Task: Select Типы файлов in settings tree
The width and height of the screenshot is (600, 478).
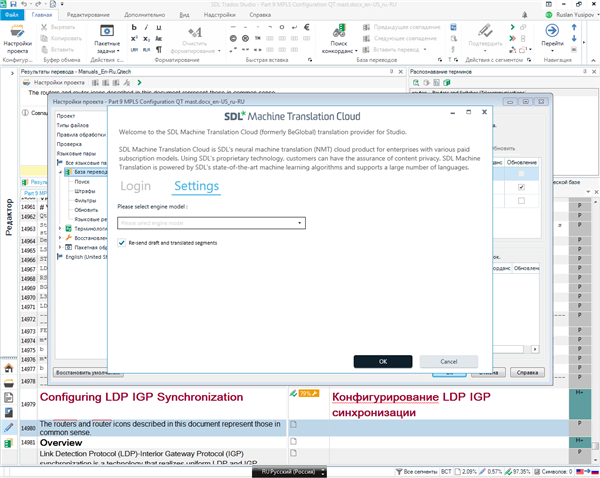Action: point(73,125)
